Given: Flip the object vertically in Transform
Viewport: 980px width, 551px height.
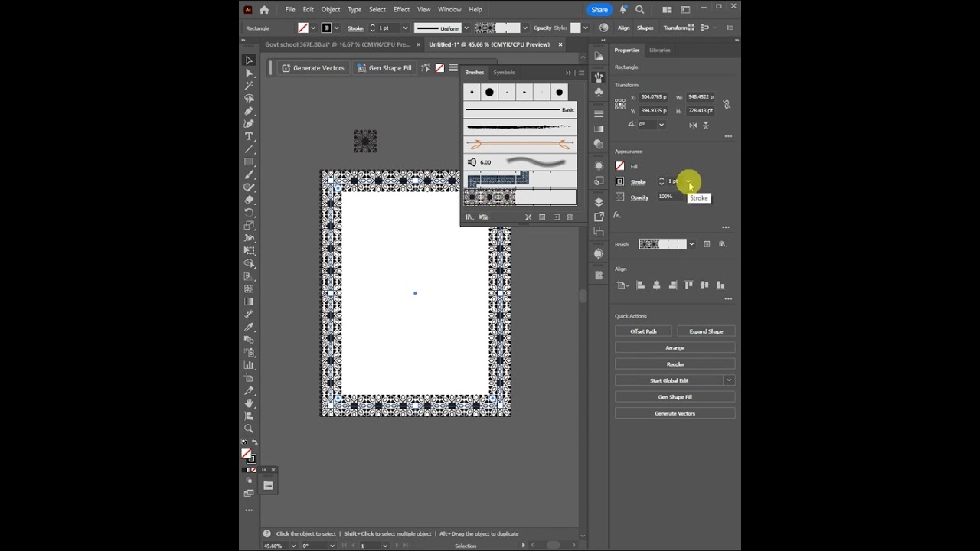Looking at the screenshot, I should pos(706,125).
